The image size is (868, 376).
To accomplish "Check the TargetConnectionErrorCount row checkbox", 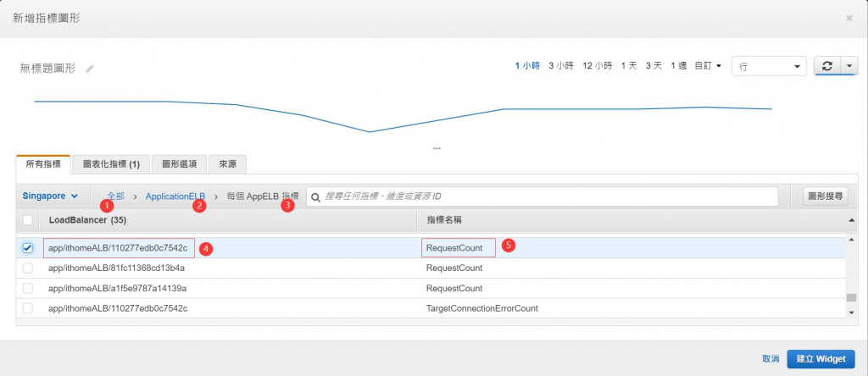I will (28, 308).
